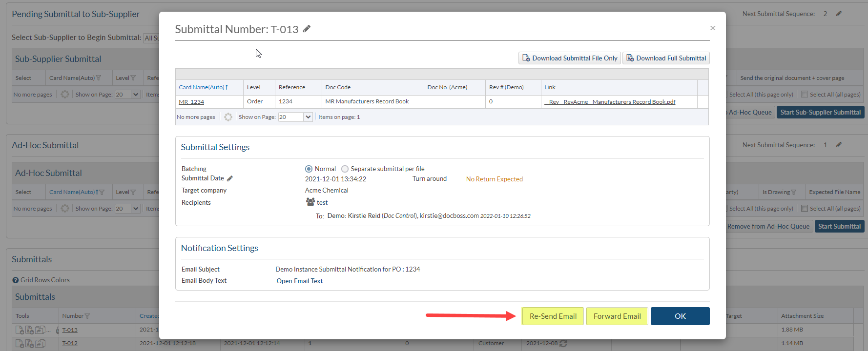Filter the Is Drawing column

click(793, 192)
